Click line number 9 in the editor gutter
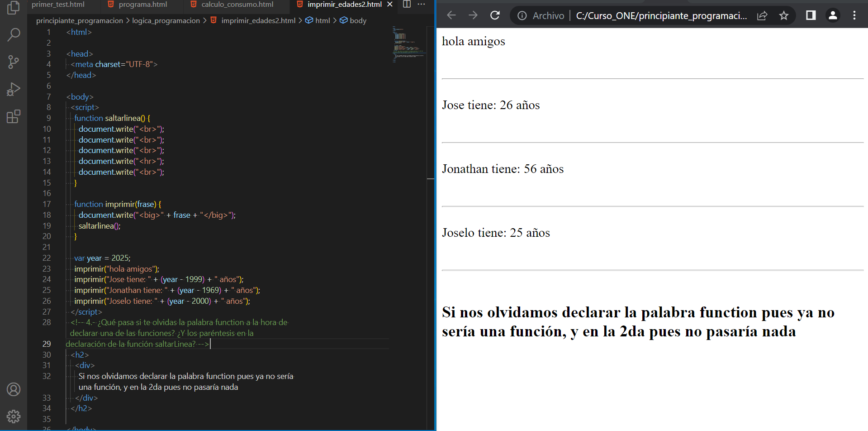The image size is (868, 431). [x=48, y=118]
